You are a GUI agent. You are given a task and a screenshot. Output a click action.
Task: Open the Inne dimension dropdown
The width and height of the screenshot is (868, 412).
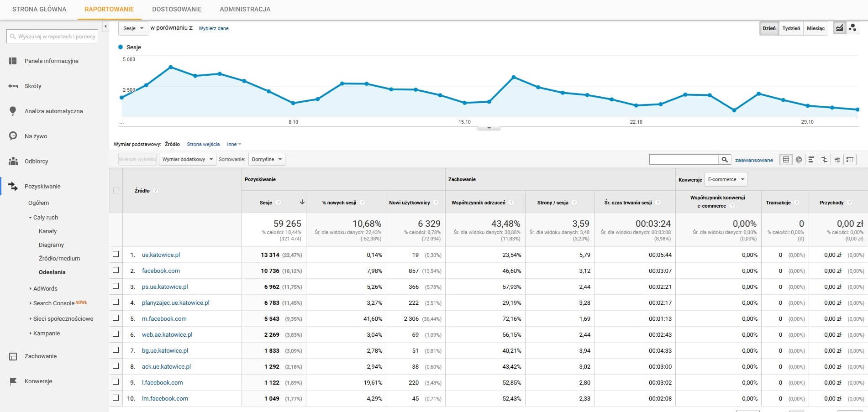(234, 144)
